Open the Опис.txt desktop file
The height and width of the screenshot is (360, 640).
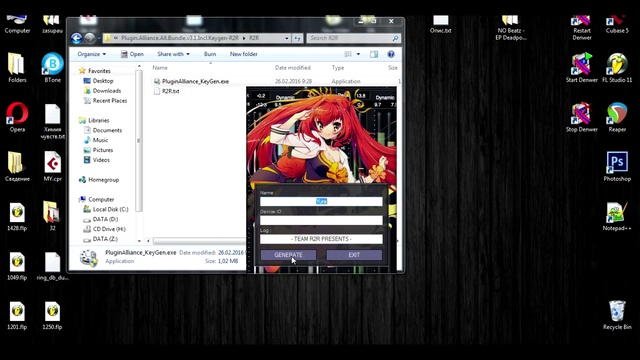[440, 24]
